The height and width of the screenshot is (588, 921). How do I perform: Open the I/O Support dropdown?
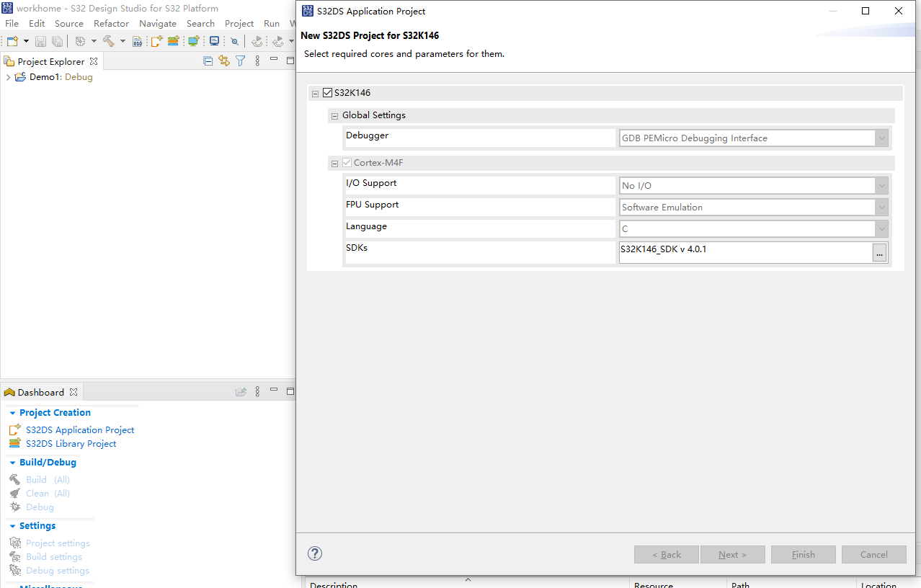[x=881, y=185]
